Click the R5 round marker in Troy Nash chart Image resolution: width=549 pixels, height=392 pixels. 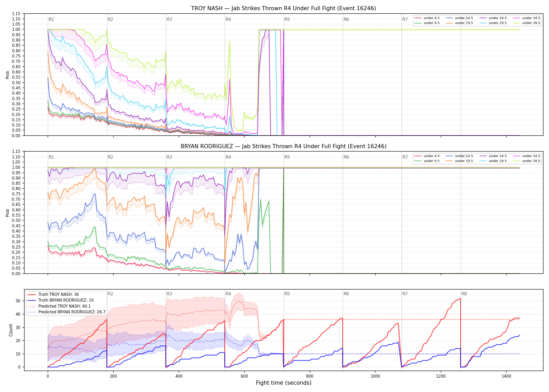pyautogui.click(x=287, y=19)
